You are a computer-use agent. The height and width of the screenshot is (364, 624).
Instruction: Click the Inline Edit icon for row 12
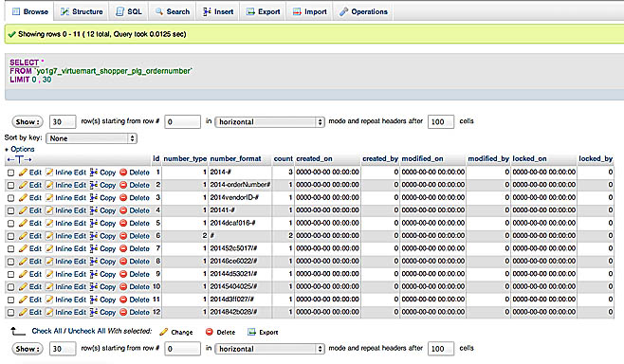click(49, 312)
